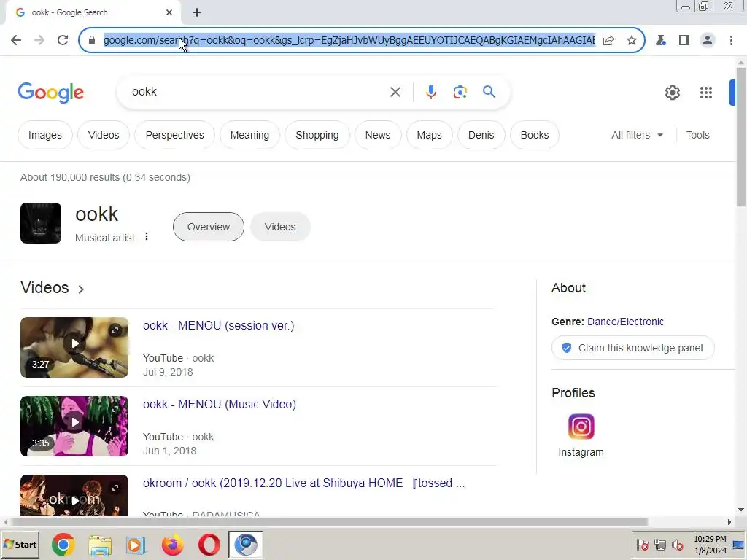Open media player from taskbar
This screenshot has width=747, height=560.
click(136, 545)
